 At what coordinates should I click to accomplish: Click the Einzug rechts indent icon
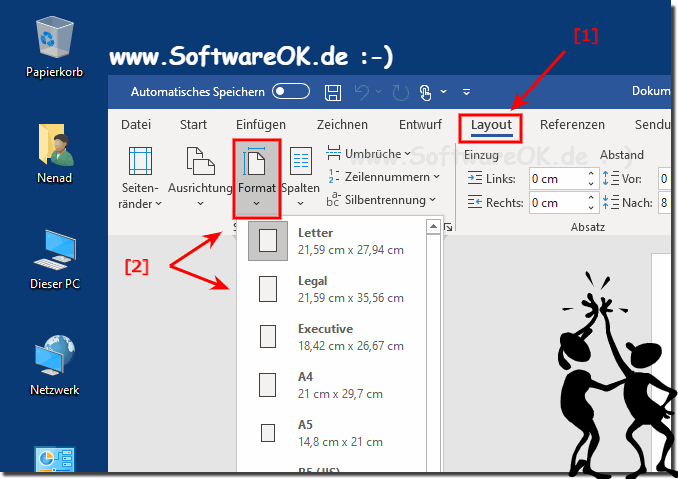[475, 202]
